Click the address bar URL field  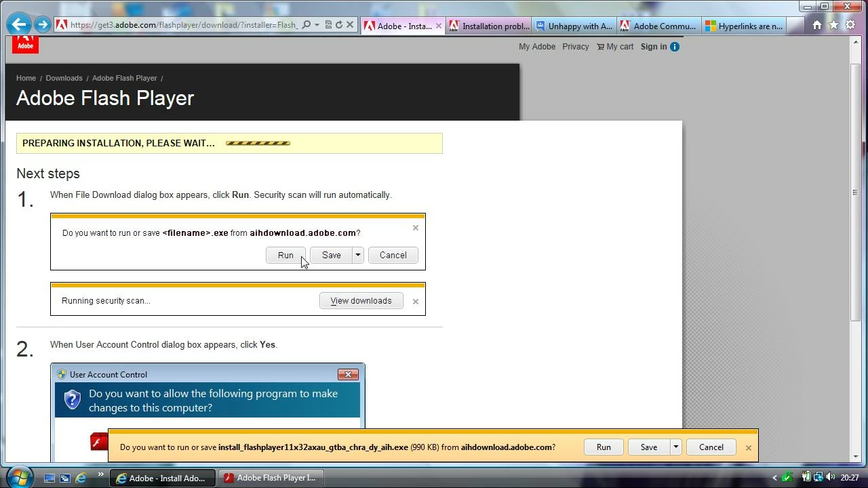(x=183, y=25)
